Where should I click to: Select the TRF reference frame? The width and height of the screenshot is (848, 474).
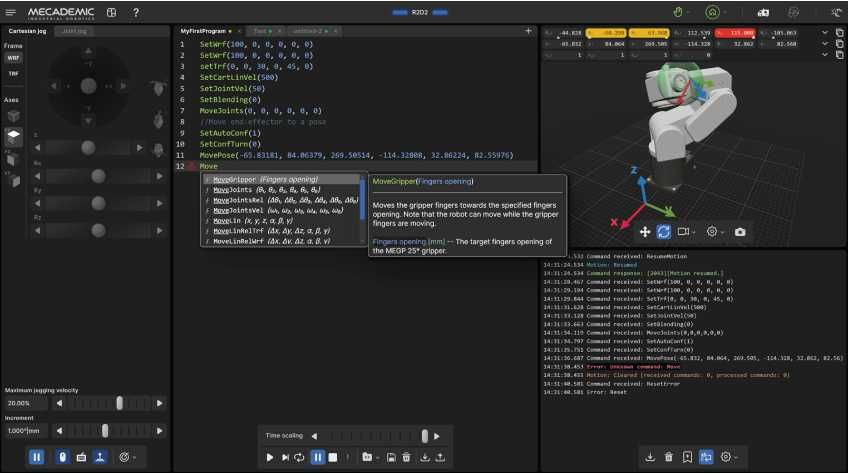click(x=14, y=73)
